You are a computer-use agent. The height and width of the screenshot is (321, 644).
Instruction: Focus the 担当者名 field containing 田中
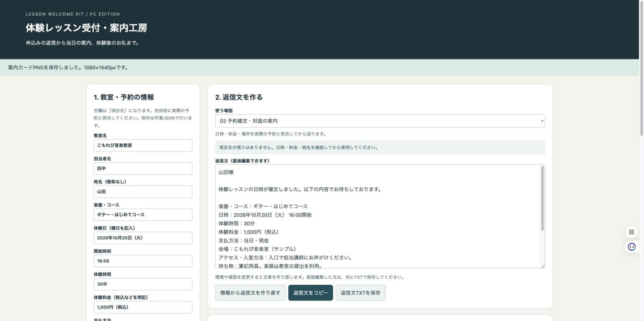pyautogui.click(x=143, y=168)
